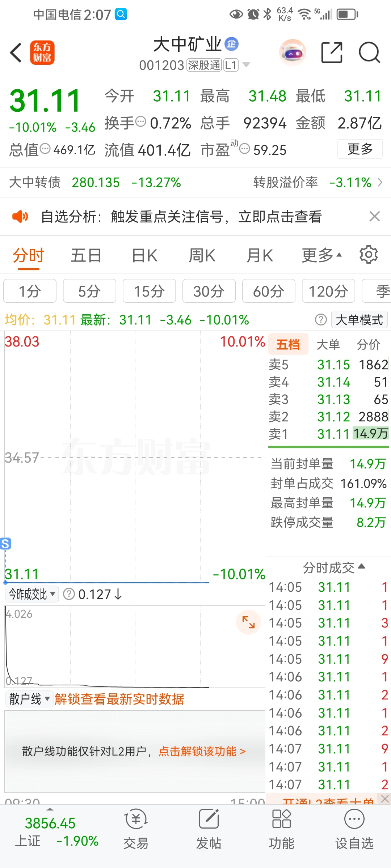Close the 开通L2查看大单 banner
Screen dimensions: 391x868
[x=384, y=799]
